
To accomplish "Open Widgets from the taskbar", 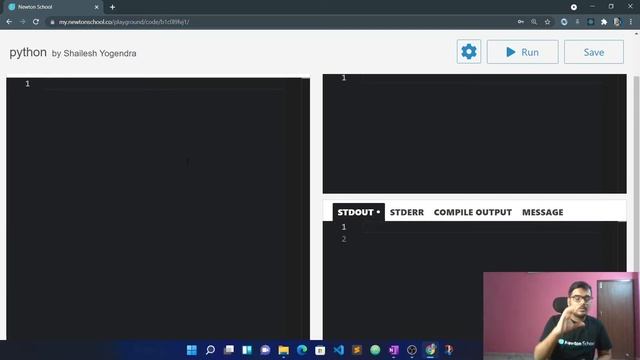I will [x=247, y=350].
